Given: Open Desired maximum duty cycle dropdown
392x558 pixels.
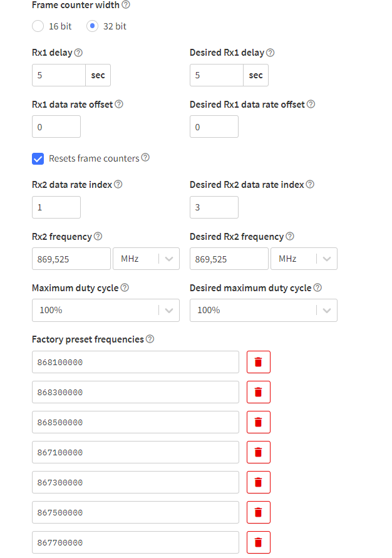Looking at the screenshot, I should tap(263, 311).
